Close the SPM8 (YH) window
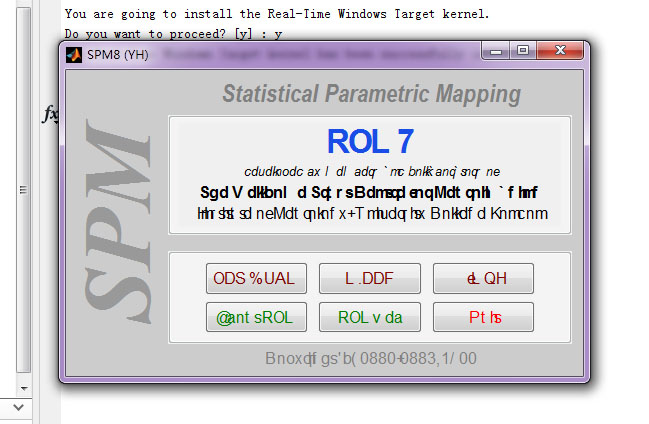Screen dimensions: 649x424 (x=560, y=51)
